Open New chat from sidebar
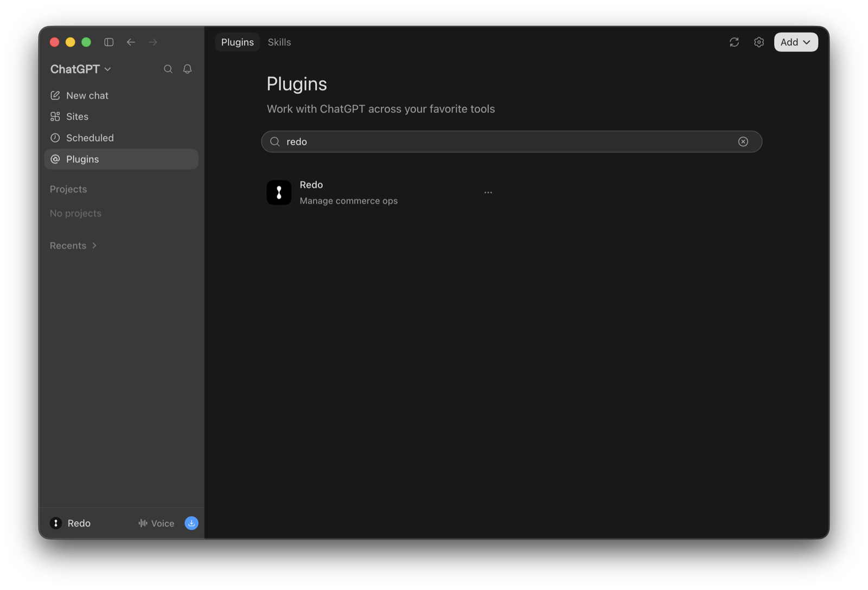Image resolution: width=868 pixels, height=590 pixels. coord(121,95)
